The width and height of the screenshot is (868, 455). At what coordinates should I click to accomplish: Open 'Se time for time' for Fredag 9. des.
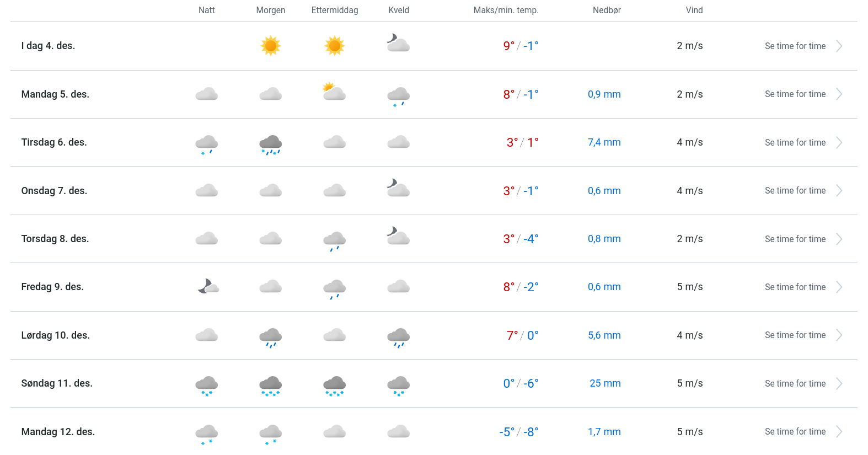click(795, 287)
